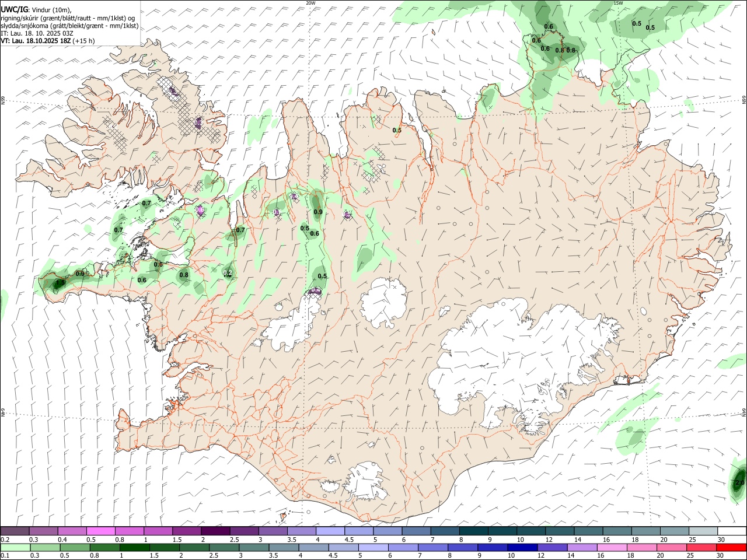Pick the 14 light purple swatch, lower legend row
The image size is (747, 560).
pos(582,547)
